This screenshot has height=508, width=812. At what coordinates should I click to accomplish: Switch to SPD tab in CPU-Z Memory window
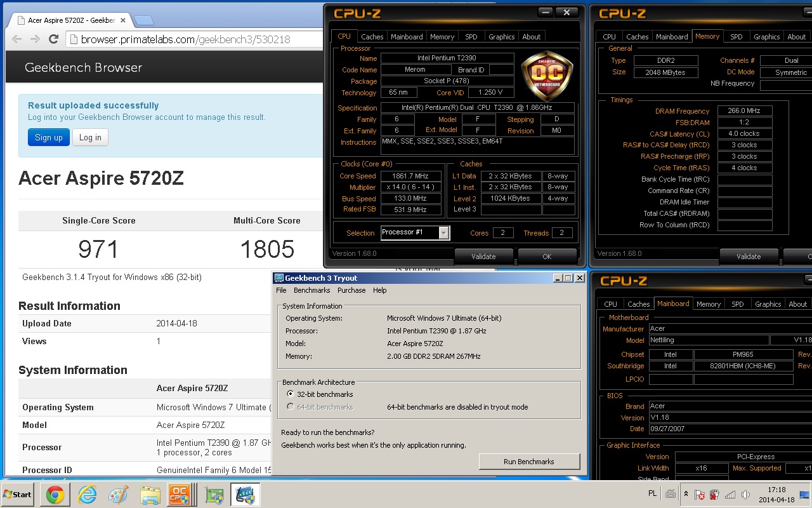click(x=737, y=37)
